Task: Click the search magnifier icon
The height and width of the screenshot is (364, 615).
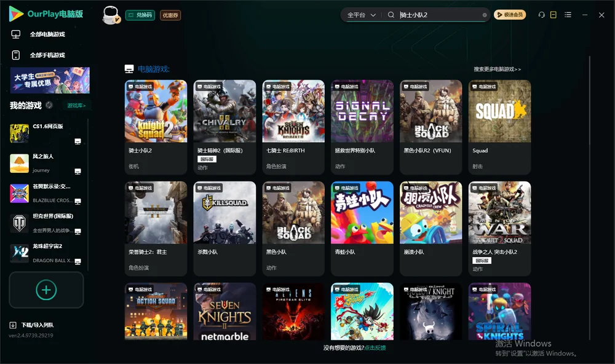Action: tap(391, 15)
